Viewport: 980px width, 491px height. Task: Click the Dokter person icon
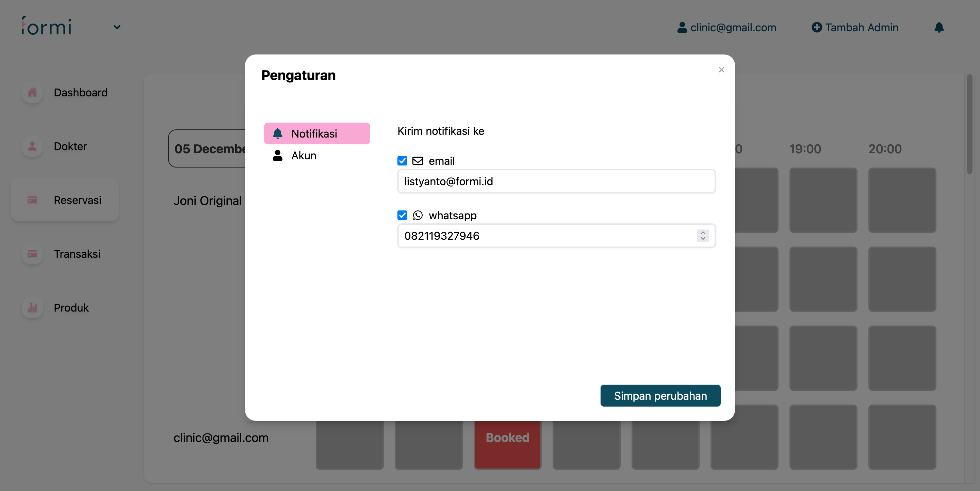point(32,146)
